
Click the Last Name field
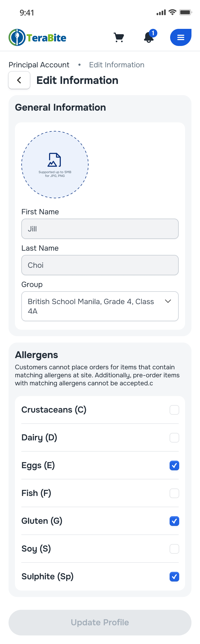pyautogui.click(x=100, y=265)
